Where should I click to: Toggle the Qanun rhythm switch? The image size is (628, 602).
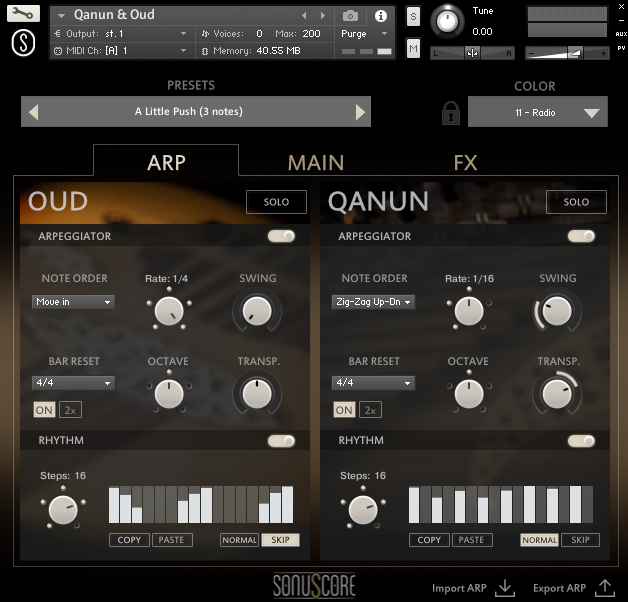[x=581, y=441]
